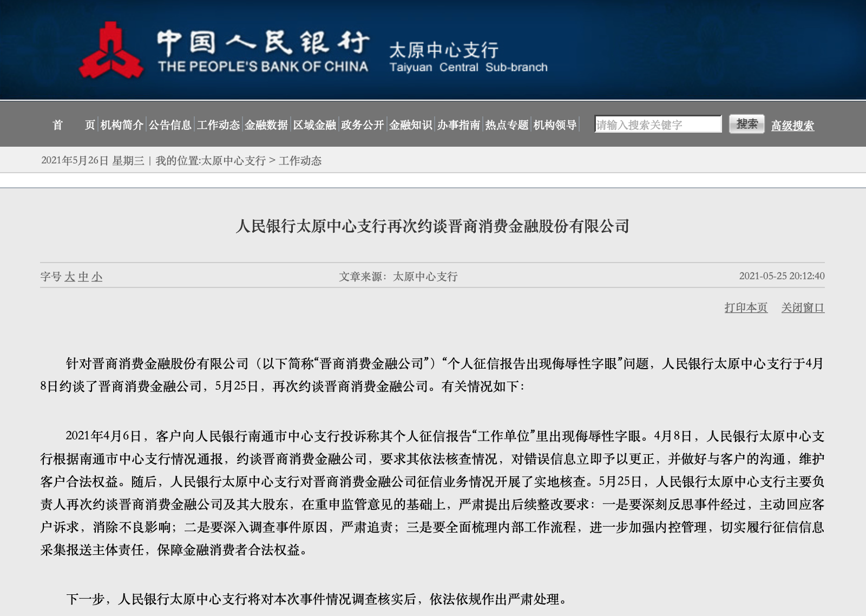Open 金融知识 navigation item

411,125
